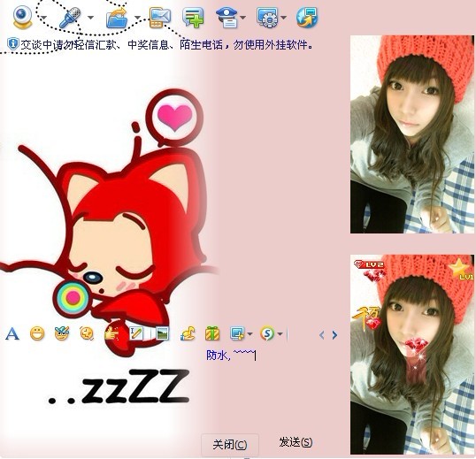Viewport: 476px width, 459px height.
Task: Click the gold star LV1 badge
Action: coord(460,268)
